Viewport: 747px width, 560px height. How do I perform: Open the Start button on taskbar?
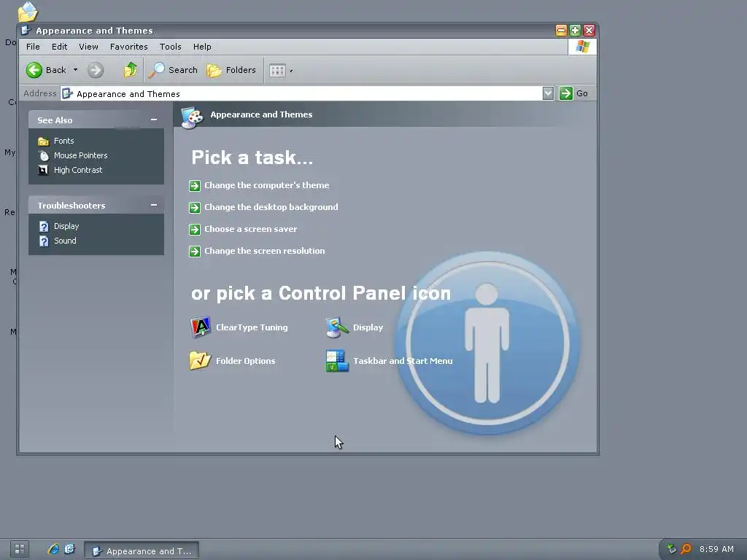point(20,549)
